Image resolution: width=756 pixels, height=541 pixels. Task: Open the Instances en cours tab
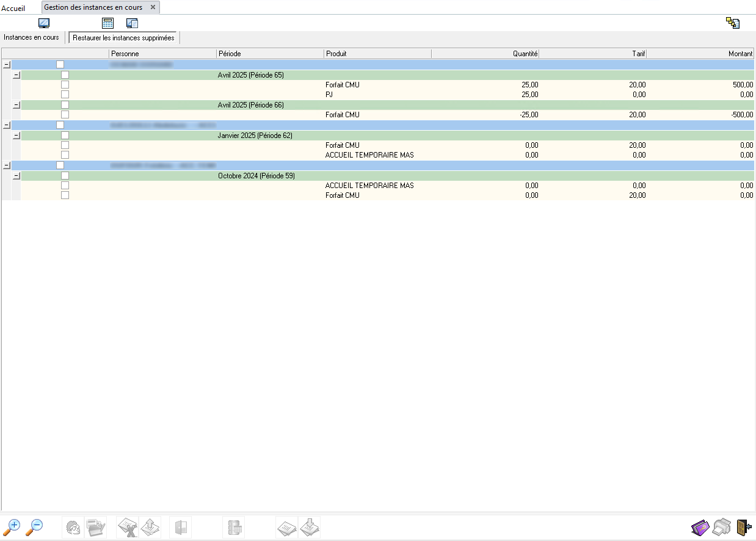pyautogui.click(x=31, y=37)
